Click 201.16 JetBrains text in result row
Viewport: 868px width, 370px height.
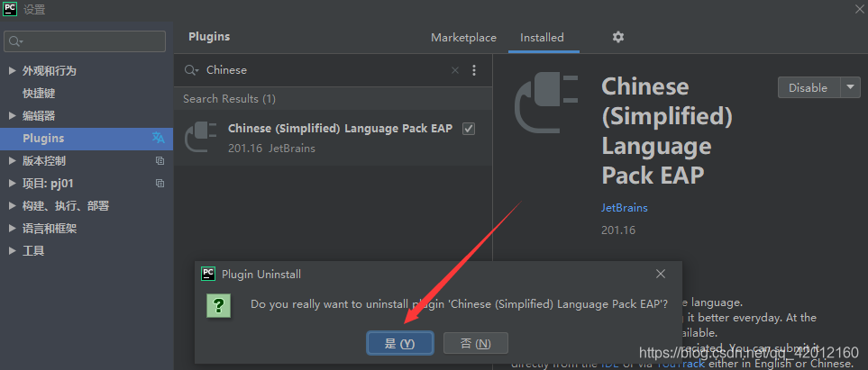(x=271, y=149)
